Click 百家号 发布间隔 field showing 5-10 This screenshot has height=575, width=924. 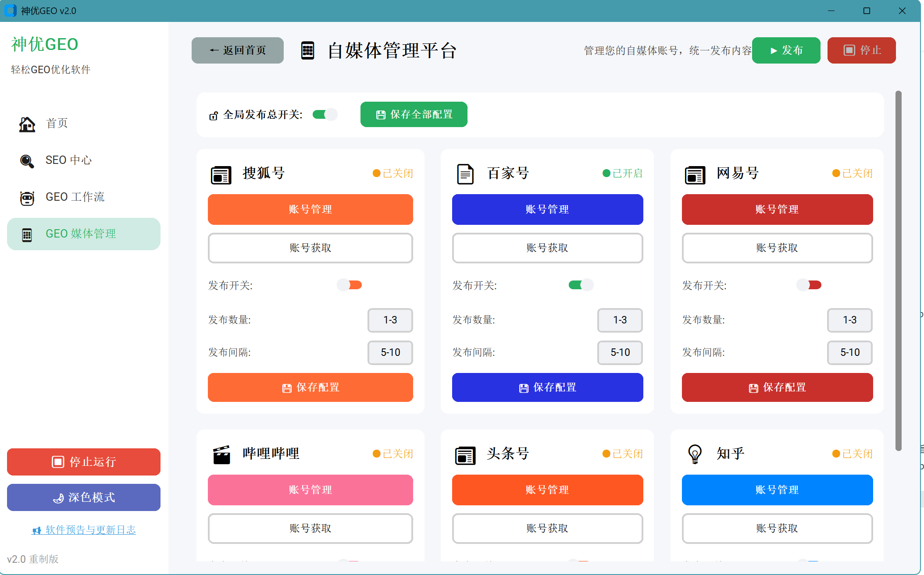click(620, 353)
